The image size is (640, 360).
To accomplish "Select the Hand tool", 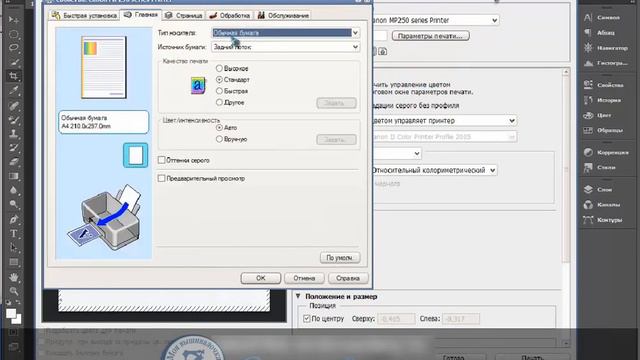I will point(13,277).
